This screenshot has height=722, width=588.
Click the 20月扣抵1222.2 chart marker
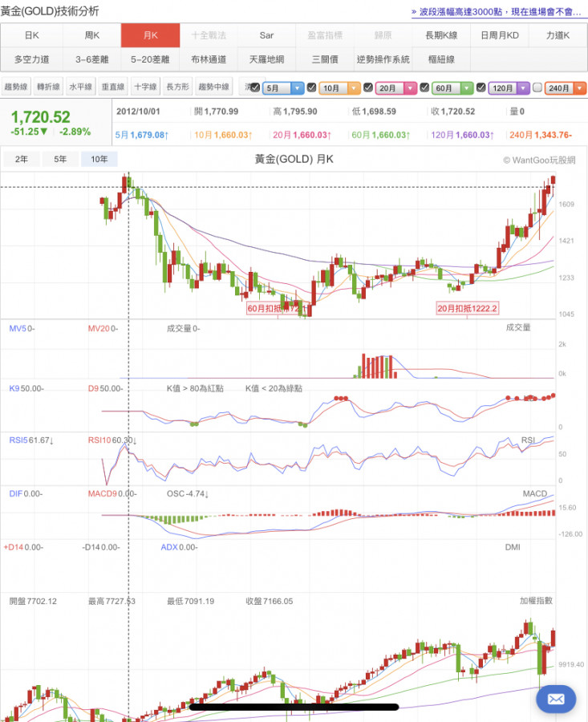coord(468,307)
